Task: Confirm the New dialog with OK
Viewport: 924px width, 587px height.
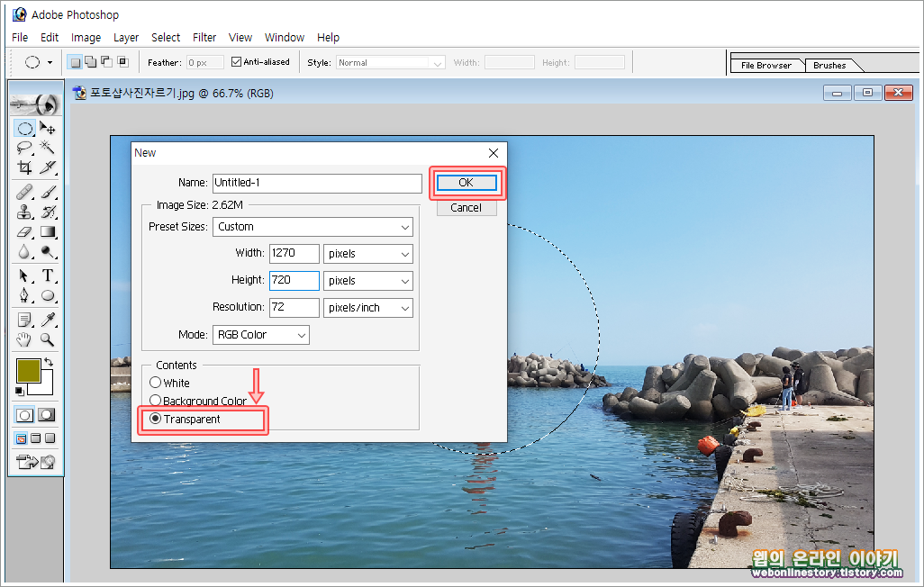Action: 467,183
